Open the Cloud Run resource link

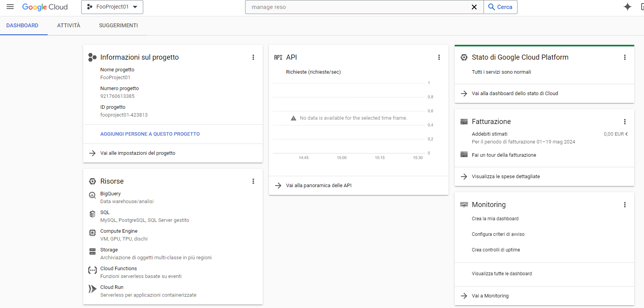click(112, 287)
